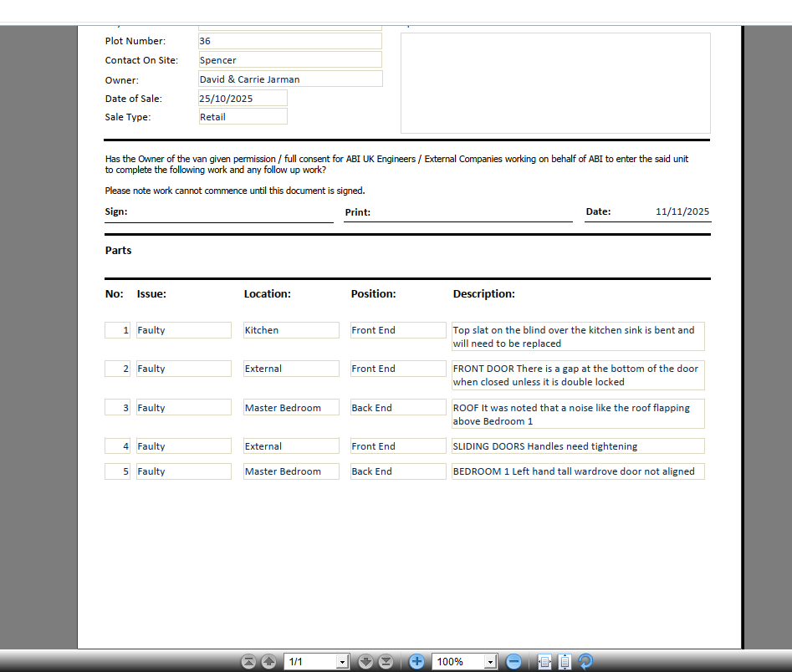Click the Plot Number field showing 36
This screenshot has width=792, height=672.
tap(290, 41)
